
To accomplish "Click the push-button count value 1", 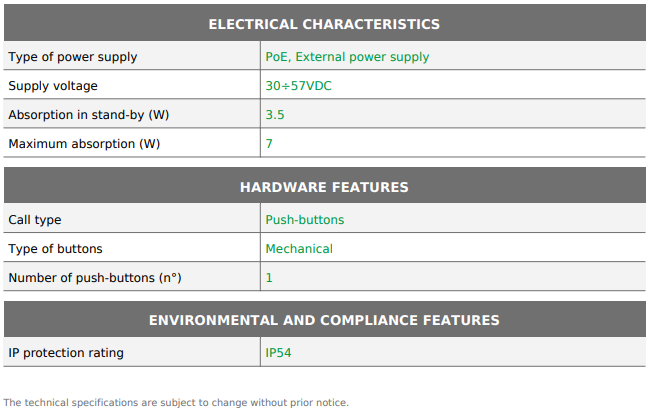I will pyautogui.click(x=269, y=278).
